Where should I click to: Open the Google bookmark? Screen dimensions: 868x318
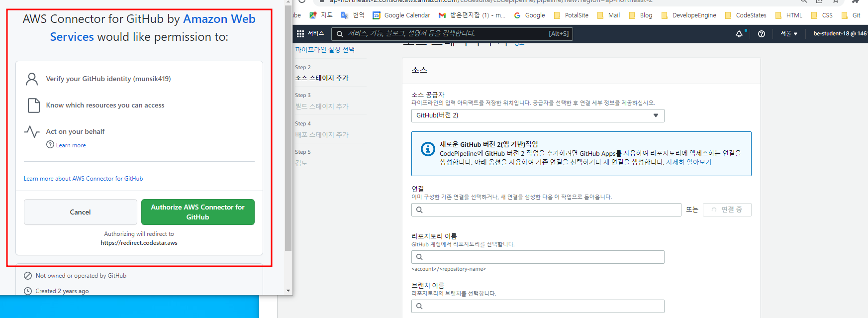[x=529, y=15]
